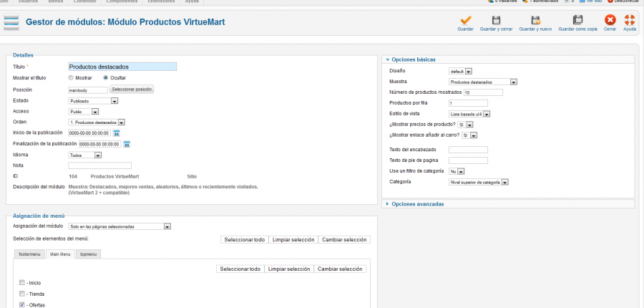Switch to the footermenu tab
644x308 pixels.
[29, 254]
